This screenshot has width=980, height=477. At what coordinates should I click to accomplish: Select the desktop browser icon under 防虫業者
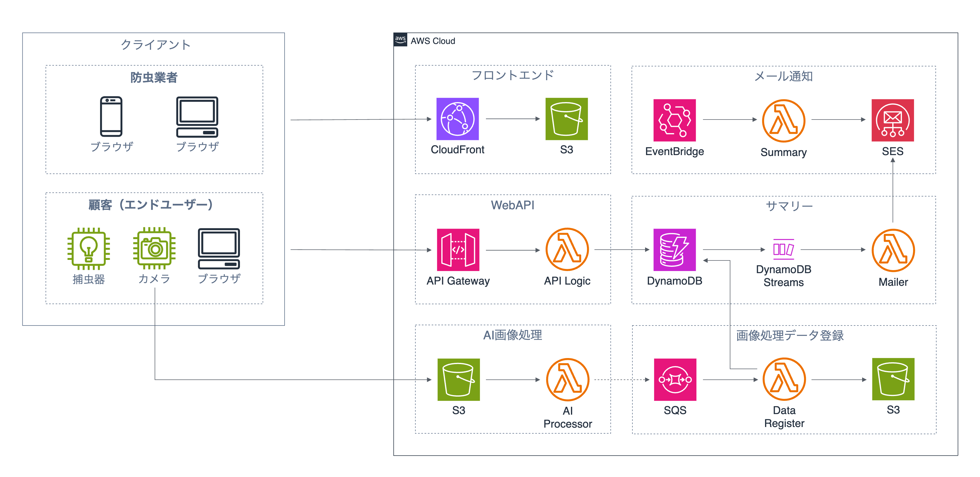[197, 117]
